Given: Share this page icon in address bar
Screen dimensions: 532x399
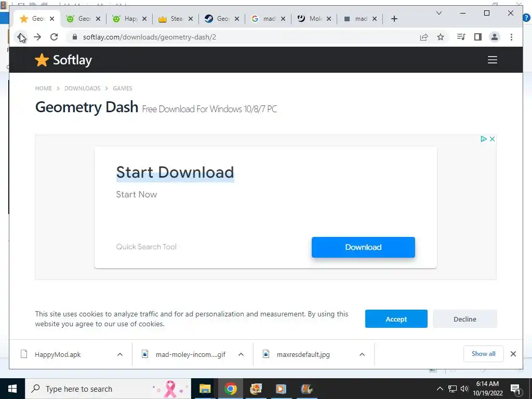Looking at the screenshot, I should pyautogui.click(x=424, y=37).
